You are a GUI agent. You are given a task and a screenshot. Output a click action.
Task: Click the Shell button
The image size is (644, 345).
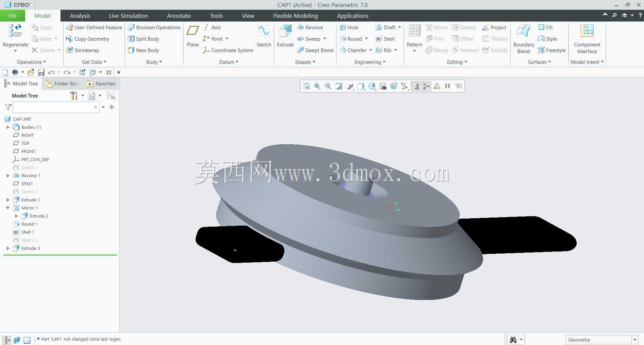pyautogui.click(x=385, y=39)
